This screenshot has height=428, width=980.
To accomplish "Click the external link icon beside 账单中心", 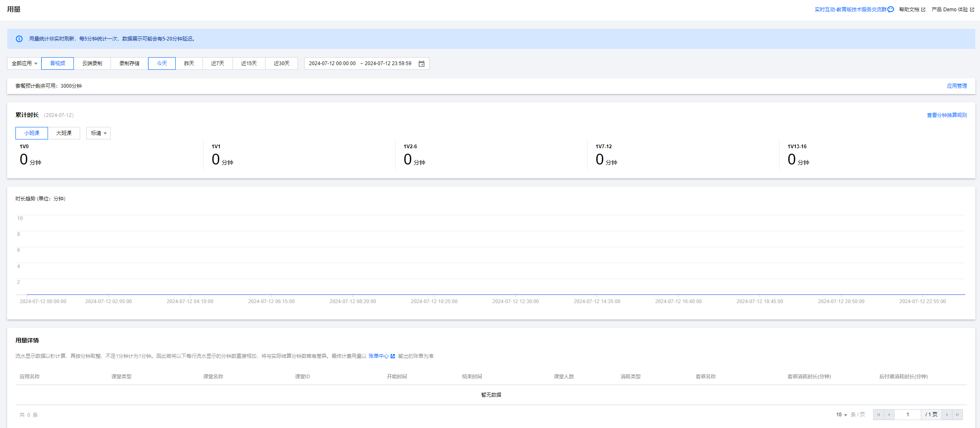I will tap(393, 356).
